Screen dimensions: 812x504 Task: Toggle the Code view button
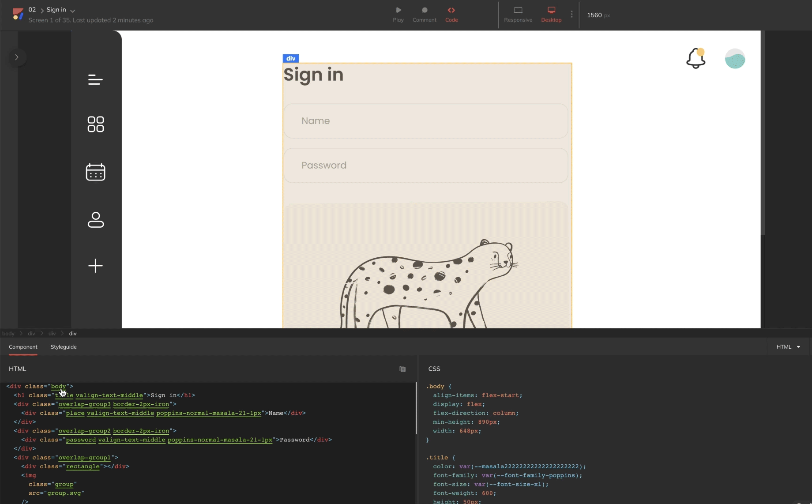(451, 14)
